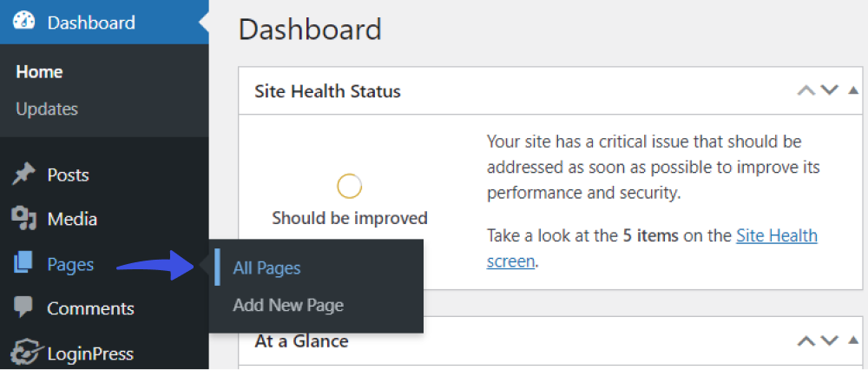Image resolution: width=868 pixels, height=370 pixels.
Task: Go to Updates under Dashboard
Action: coord(47,109)
